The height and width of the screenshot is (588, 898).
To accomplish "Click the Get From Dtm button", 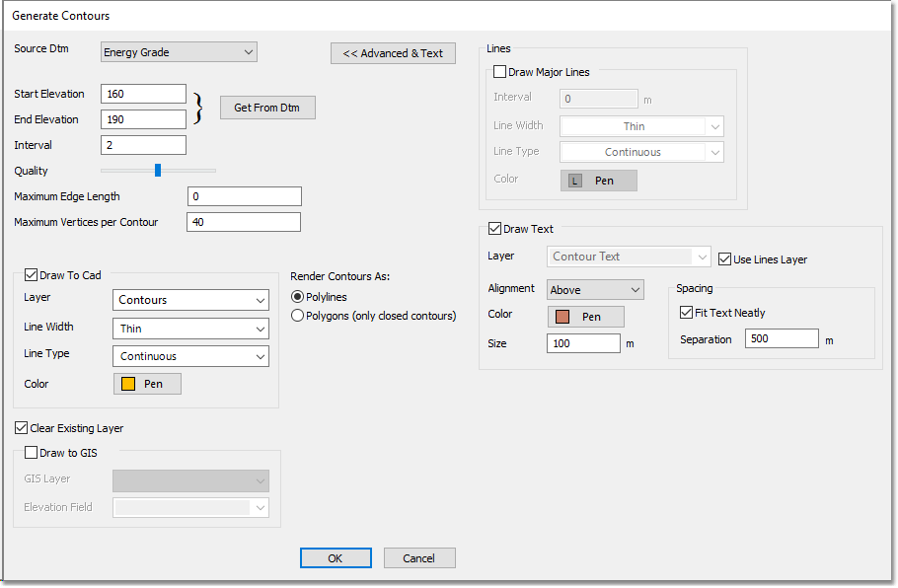I will [267, 108].
